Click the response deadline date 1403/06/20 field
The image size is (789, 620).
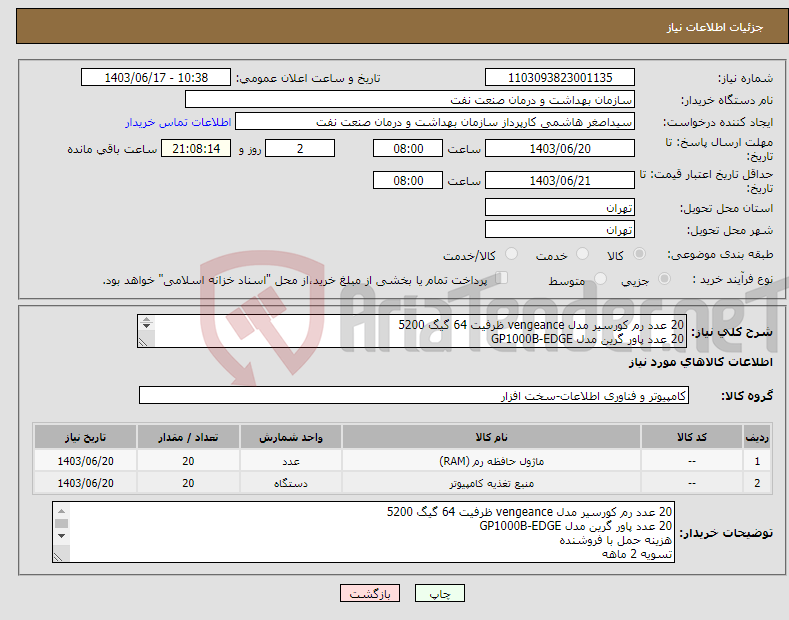coord(560,148)
